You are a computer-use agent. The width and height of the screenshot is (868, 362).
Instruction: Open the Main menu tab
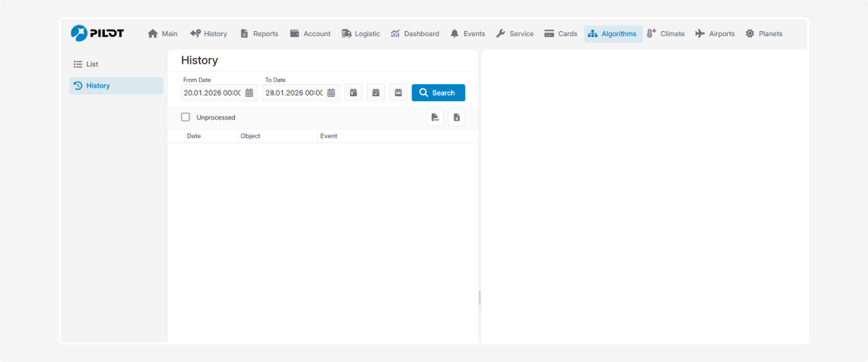[x=163, y=34]
